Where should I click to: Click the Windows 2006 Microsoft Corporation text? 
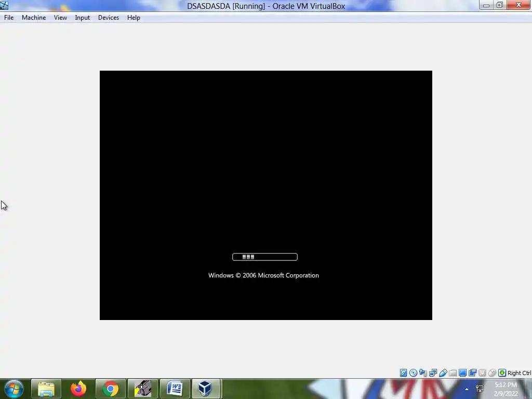tap(263, 275)
